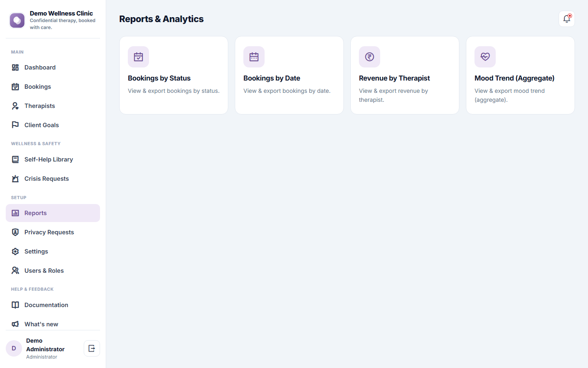The height and width of the screenshot is (368, 588).
Task: Click the Client Goals flag icon
Action: pos(15,125)
